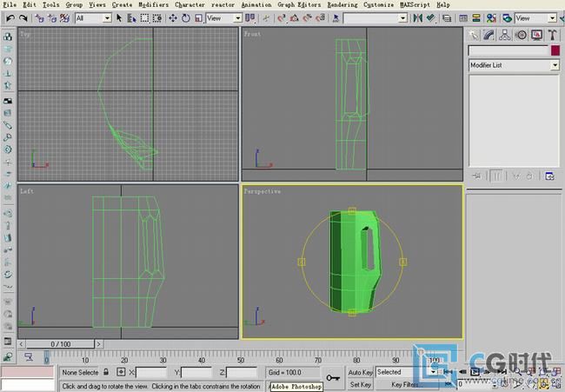Switch to the Hierarchy command panel tab

click(x=505, y=35)
